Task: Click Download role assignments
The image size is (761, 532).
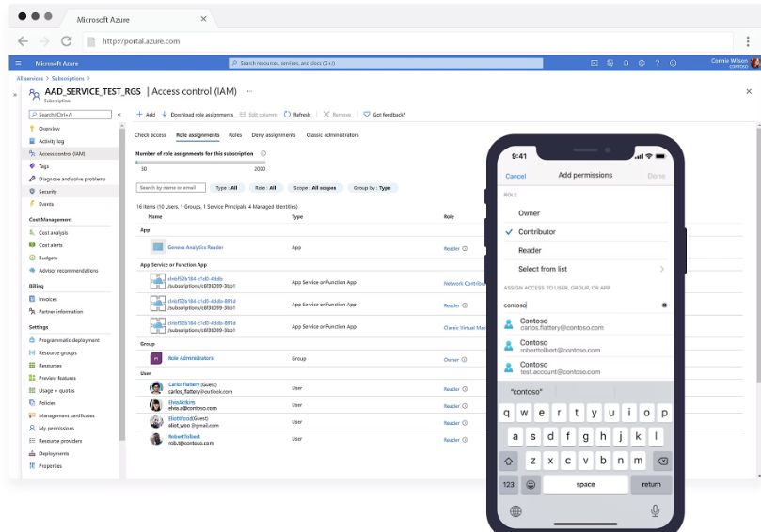Action: point(197,115)
